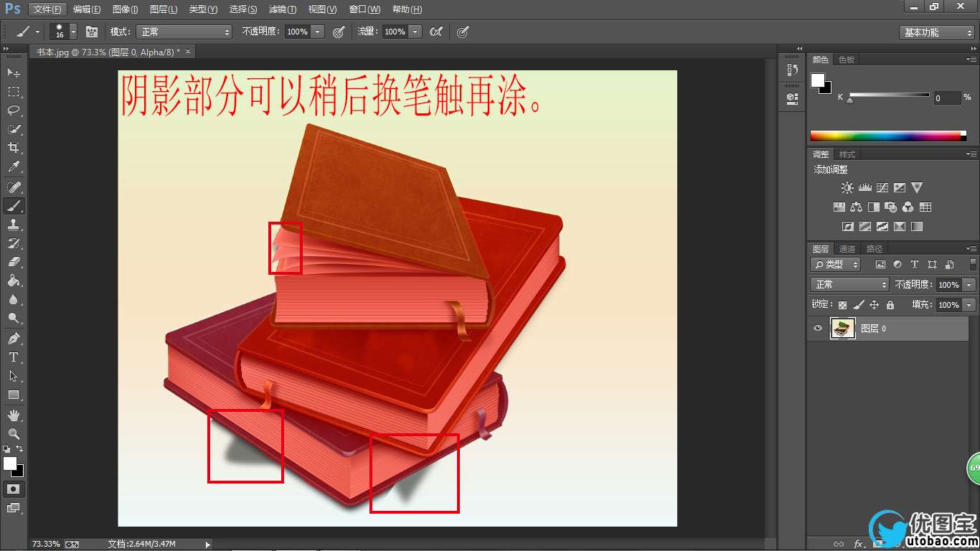Open the 文件(F) menu

coord(48,9)
